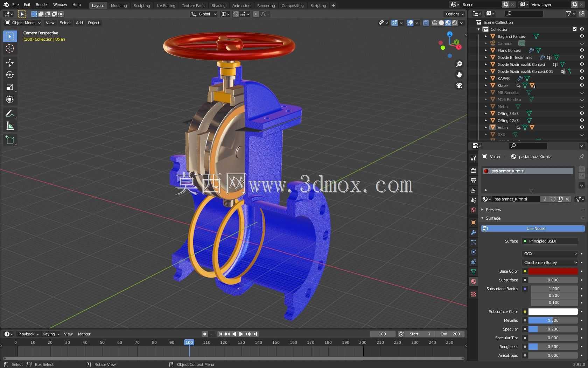The width and height of the screenshot is (588, 368).
Task: Uncheck the Collection exclude checkbox
Action: 575,29
